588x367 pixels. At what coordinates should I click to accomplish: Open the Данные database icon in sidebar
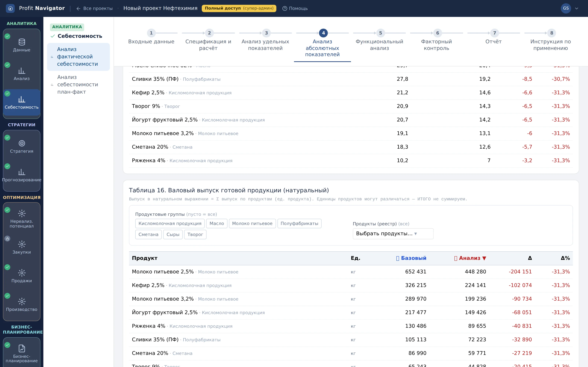(x=22, y=42)
